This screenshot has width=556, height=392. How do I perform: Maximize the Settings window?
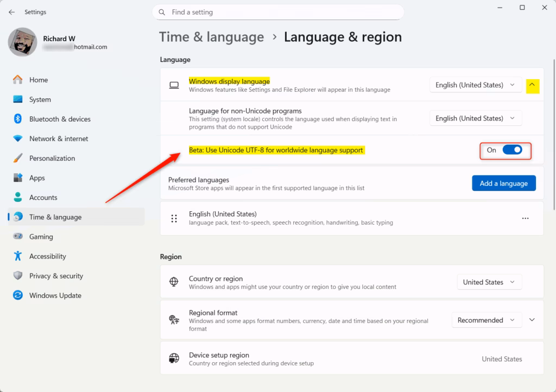tap(522, 8)
